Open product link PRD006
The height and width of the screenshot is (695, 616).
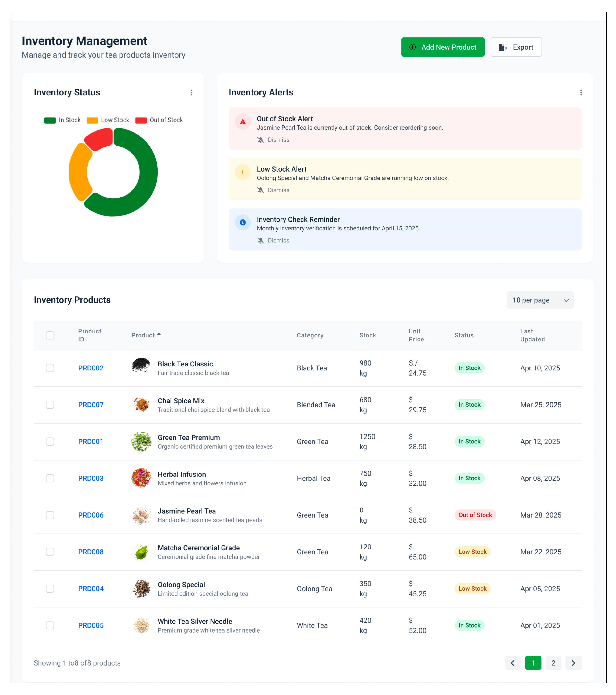click(x=91, y=515)
